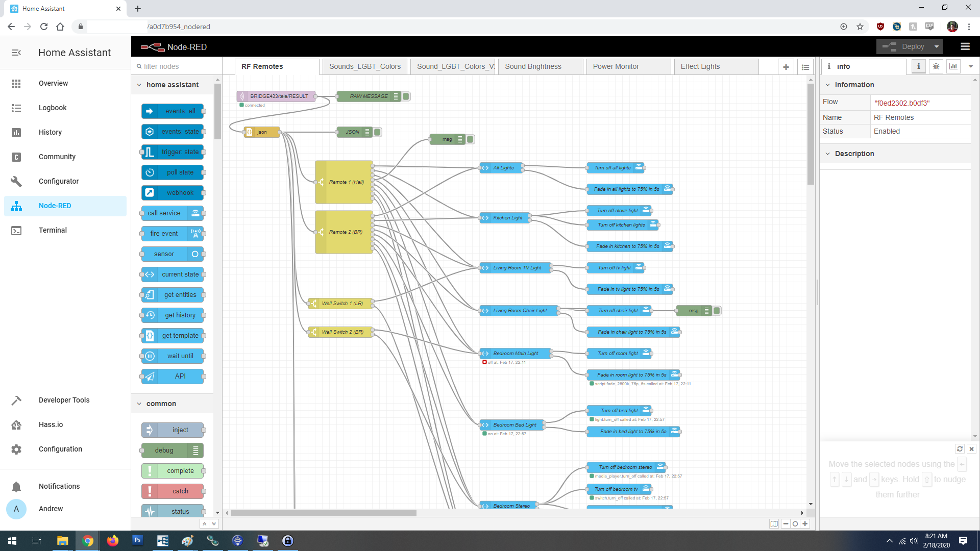Open Overview in the sidebar

65,83
